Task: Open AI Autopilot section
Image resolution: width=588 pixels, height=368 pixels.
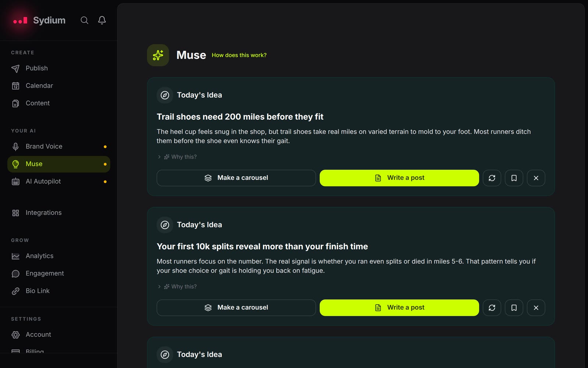Action: [59, 181]
